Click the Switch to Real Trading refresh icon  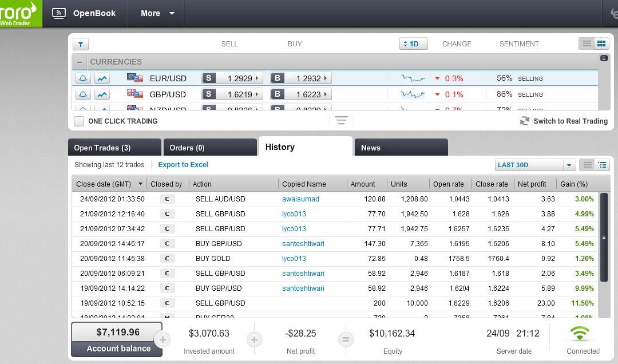[x=524, y=121]
